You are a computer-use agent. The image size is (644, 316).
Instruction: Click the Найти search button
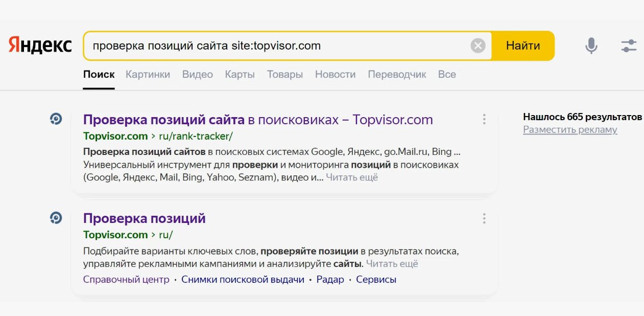[x=523, y=46]
